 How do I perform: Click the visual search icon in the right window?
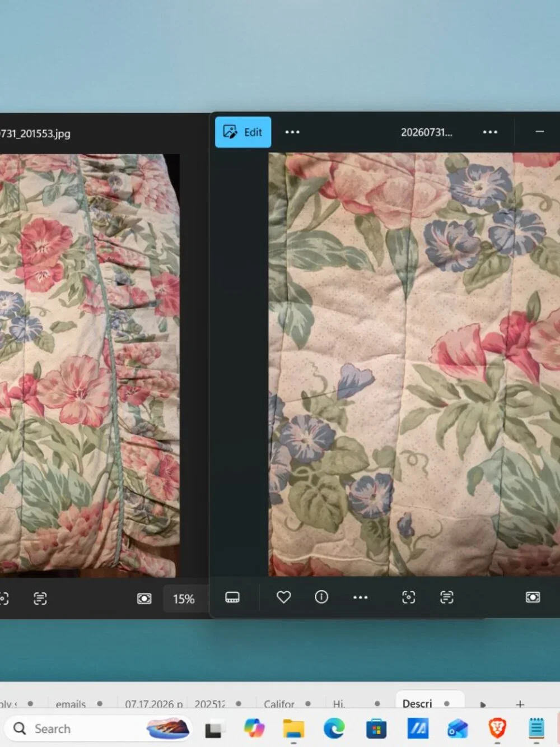(x=409, y=597)
